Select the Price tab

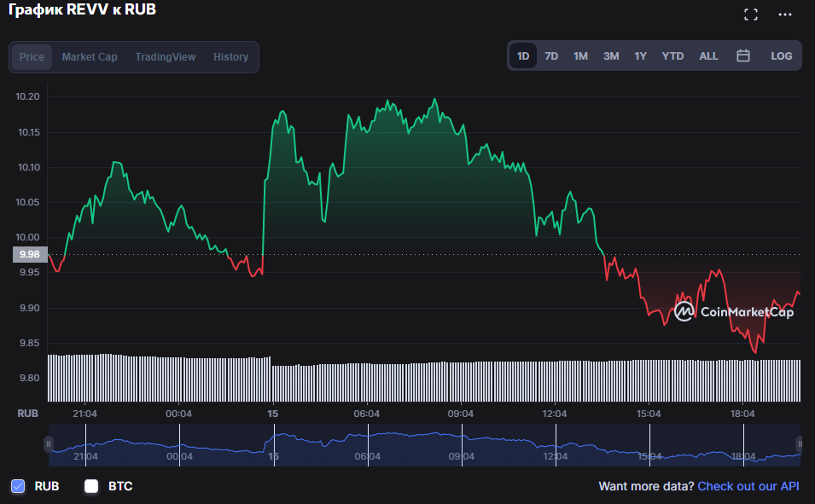coord(32,56)
